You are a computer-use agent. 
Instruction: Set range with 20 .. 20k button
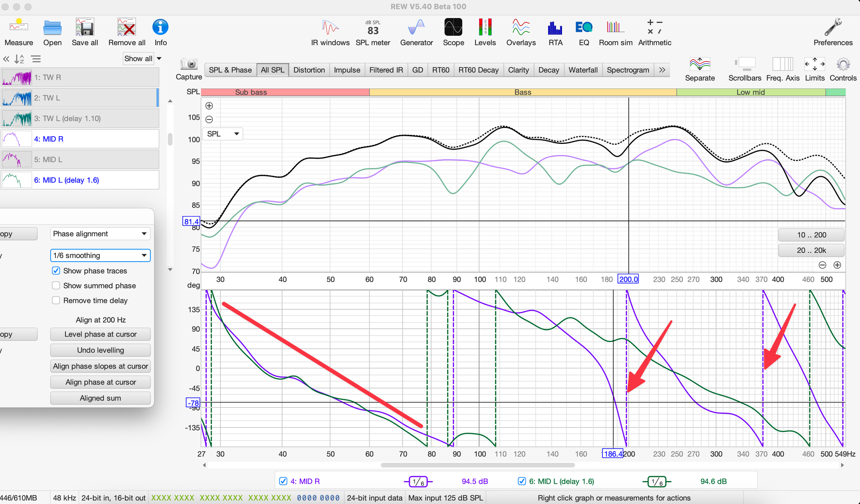pyautogui.click(x=811, y=250)
